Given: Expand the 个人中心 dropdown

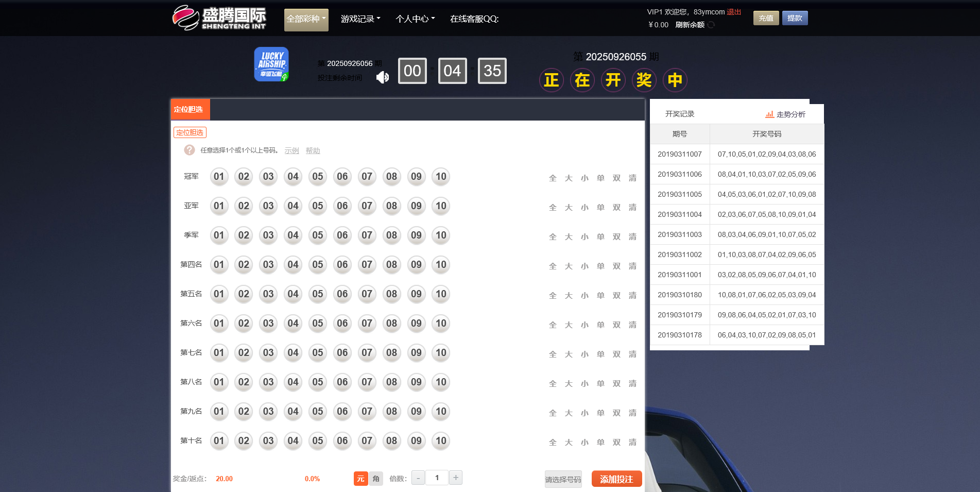Looking at the screenshot, I should [415, 19].
